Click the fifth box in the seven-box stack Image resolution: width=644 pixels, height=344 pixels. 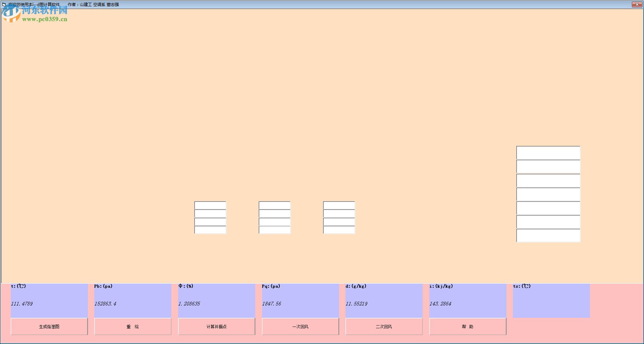(x=548, y=208)
